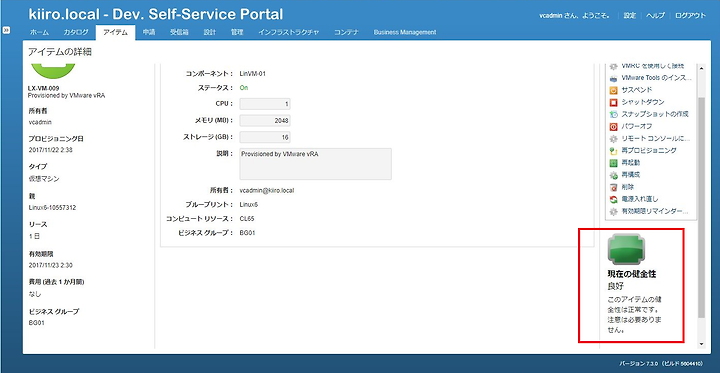Click the component value LinVM-01
Screen dimensions: 720x373
(x=253, y=73)
